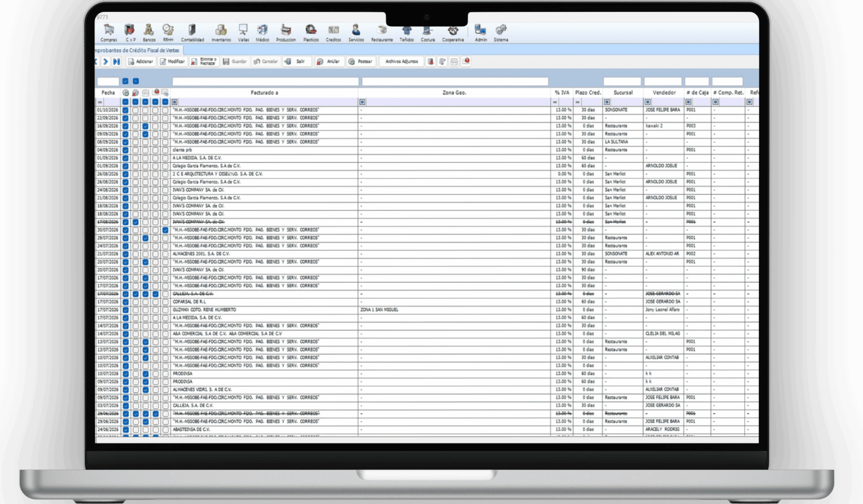Open the Produccion module
This screenshot has height=504, width=863.
(x=286, y=33)
